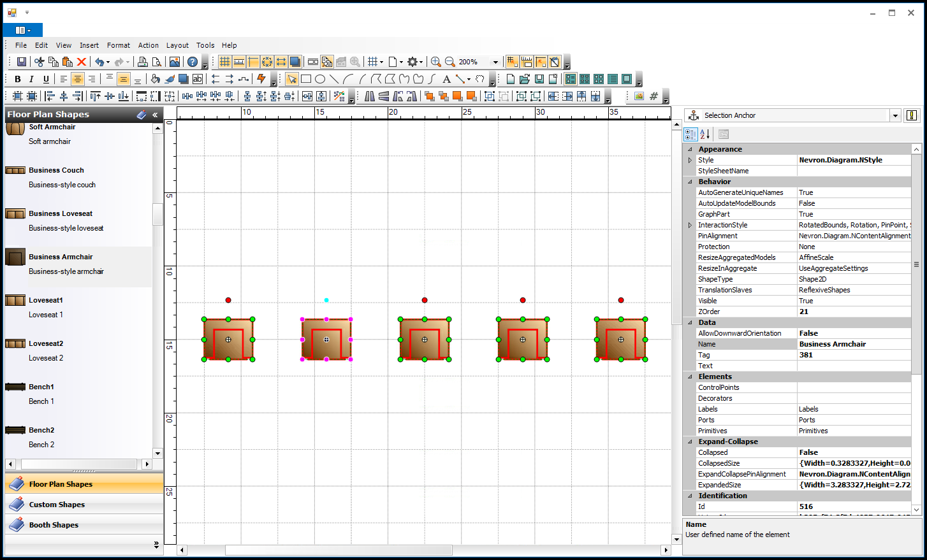Toggle middle vertical text alignment
The image size is (927, 560).
pyautogui.click(x=124, y=79)
